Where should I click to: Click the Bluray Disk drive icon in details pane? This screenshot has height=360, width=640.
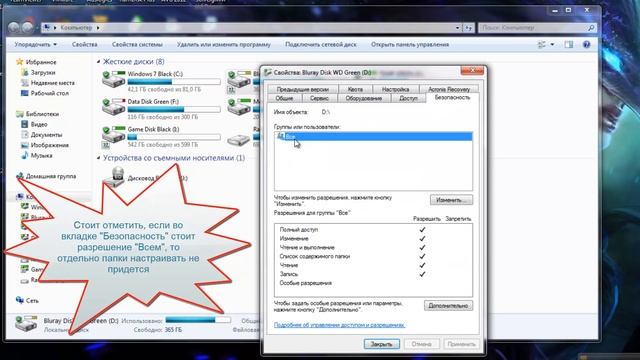(x=26, y=324)
